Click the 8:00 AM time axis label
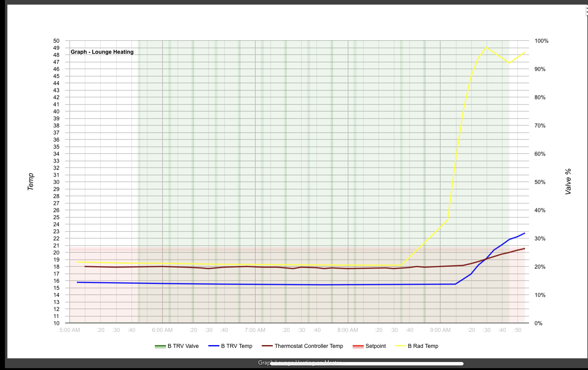 point(347,330)
